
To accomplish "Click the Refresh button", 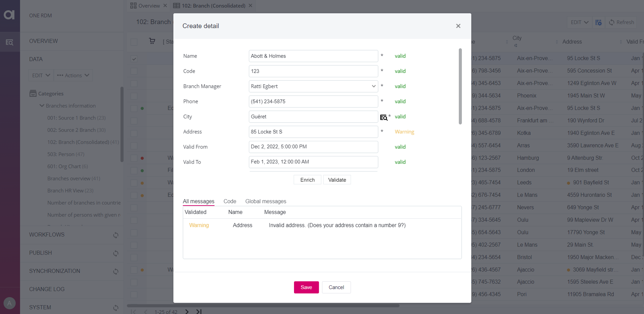I will click(x=621, y=22).
